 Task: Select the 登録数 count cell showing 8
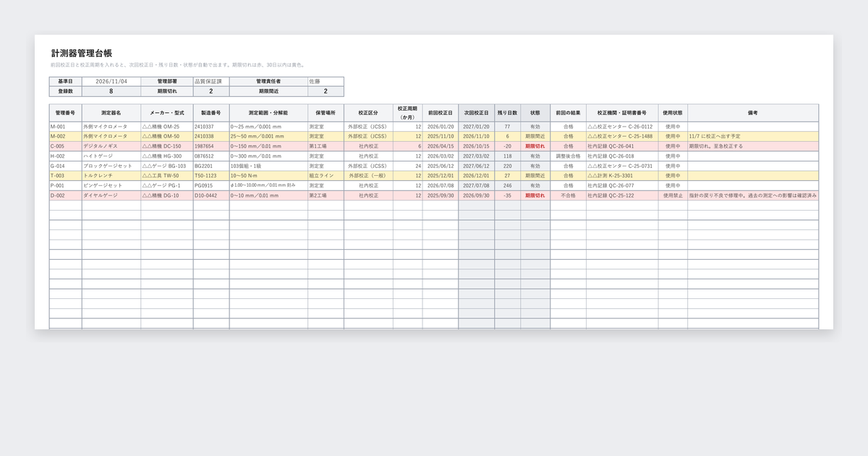(x=111, y=92)
